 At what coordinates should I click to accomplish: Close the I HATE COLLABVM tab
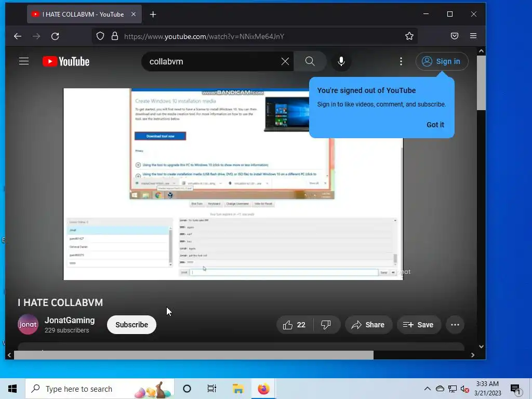[134, 14]
